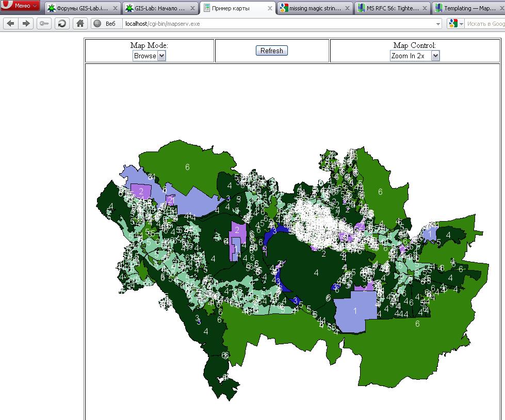Switch to GIS-Lab: Начало tab
This screenshot has width=505, height=420.
pos(160,8)
